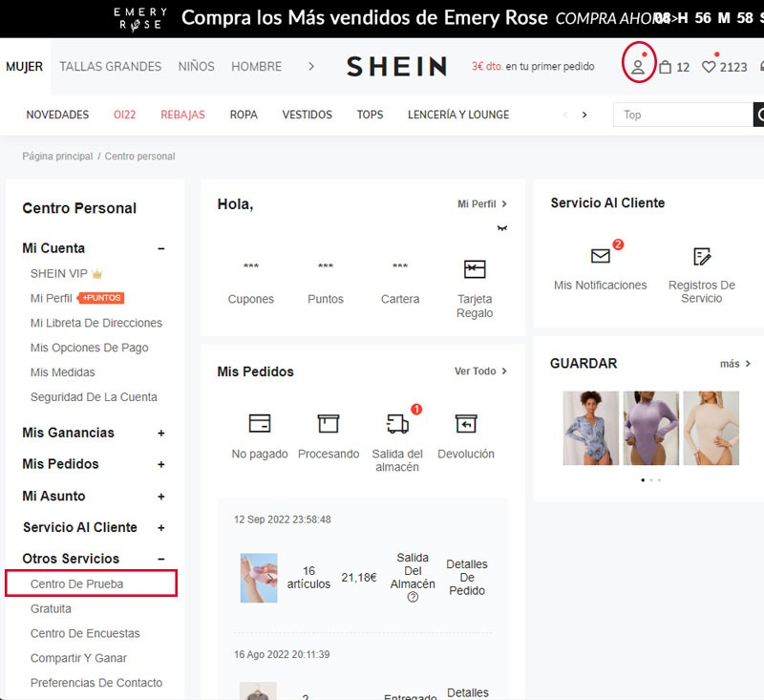
Task: Select the MUJER tab
Action: click(25, 66)
